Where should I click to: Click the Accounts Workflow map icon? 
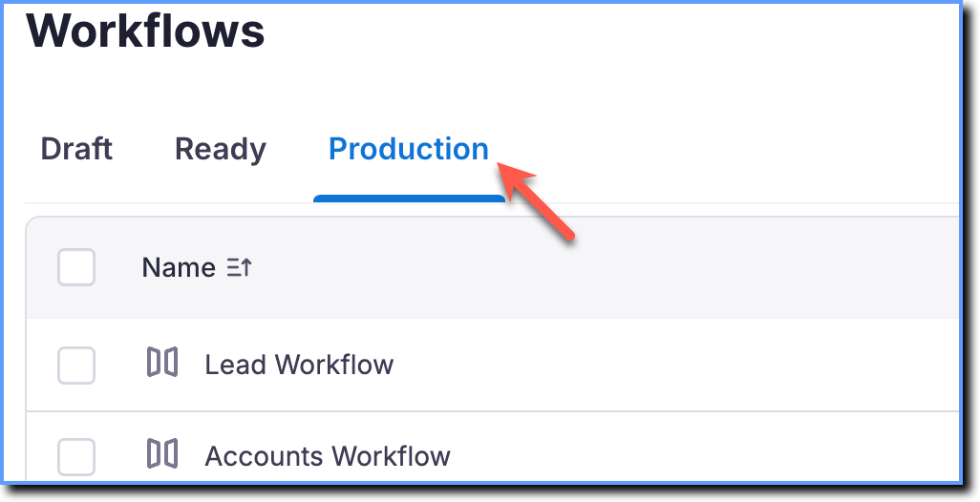click(162, 453)
